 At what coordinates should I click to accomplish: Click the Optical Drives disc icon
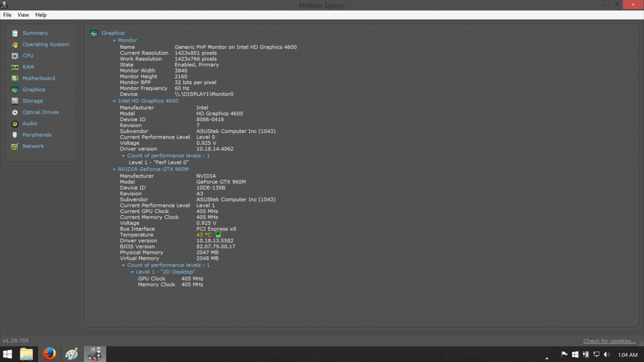pos(15,112)
